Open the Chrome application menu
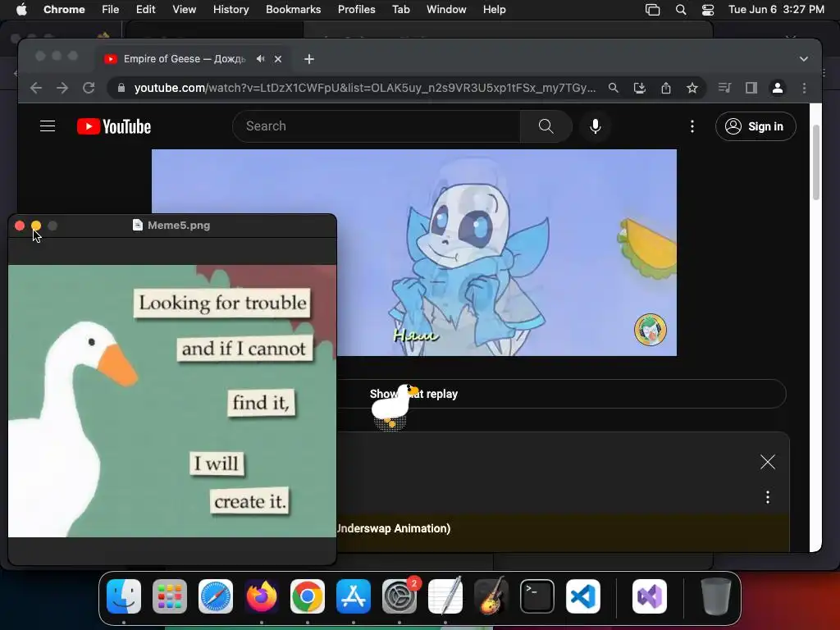Image resolution: width=840 pixels, height=630 pixels. point(64,10)
